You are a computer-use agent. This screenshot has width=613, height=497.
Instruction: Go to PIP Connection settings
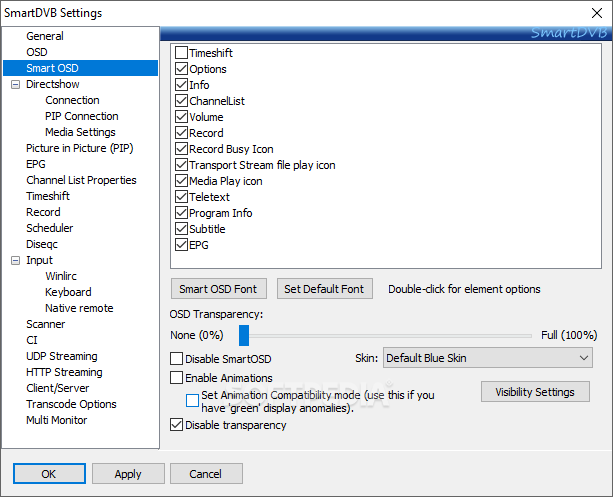pos(82,116)
